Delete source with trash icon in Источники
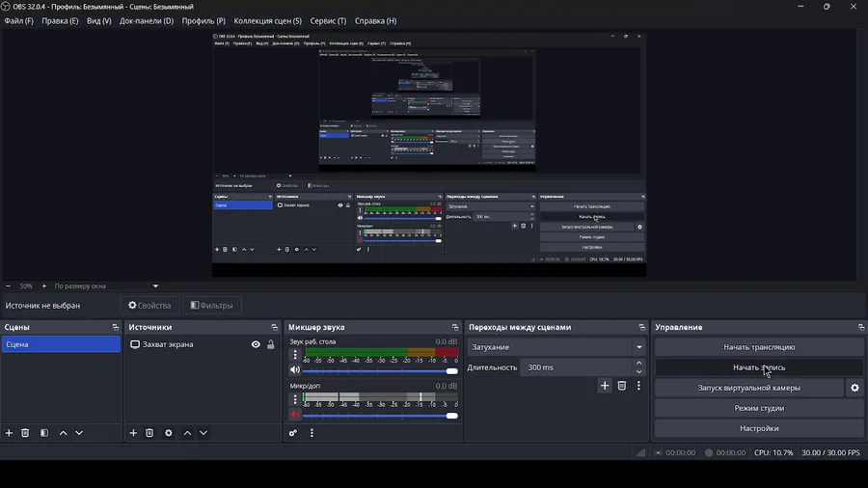868x488 pixels. [149, 433]
